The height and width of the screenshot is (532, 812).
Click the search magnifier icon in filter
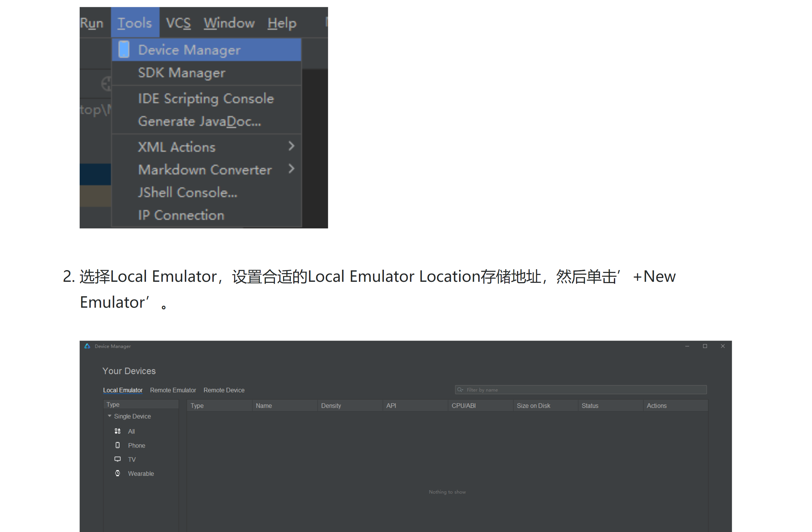[x=460, y=390]
